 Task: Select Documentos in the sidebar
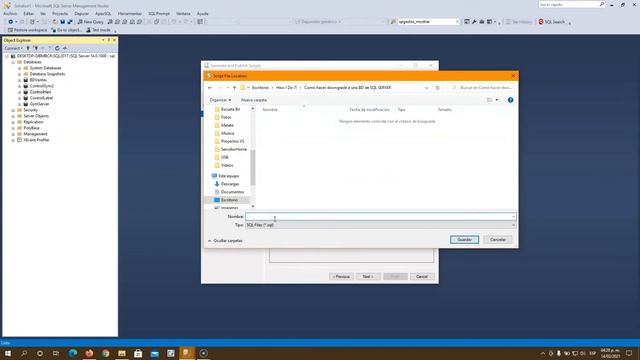(x=232, y=192)
